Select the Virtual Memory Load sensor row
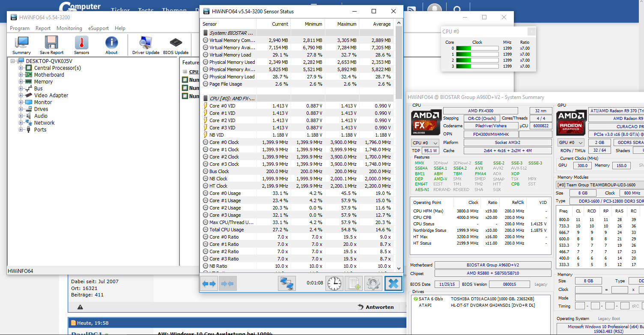644x335 pixels. tap(297, 55)
